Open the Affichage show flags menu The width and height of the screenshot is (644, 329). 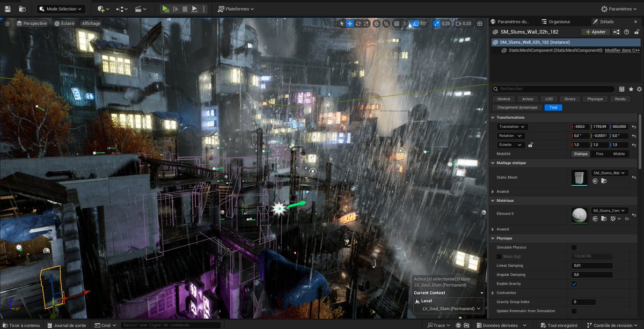[91, 24]
